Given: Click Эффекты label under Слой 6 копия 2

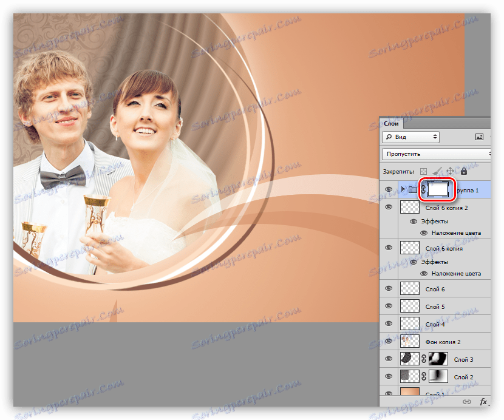Looking at the screenshot, I should pos(435,222).
